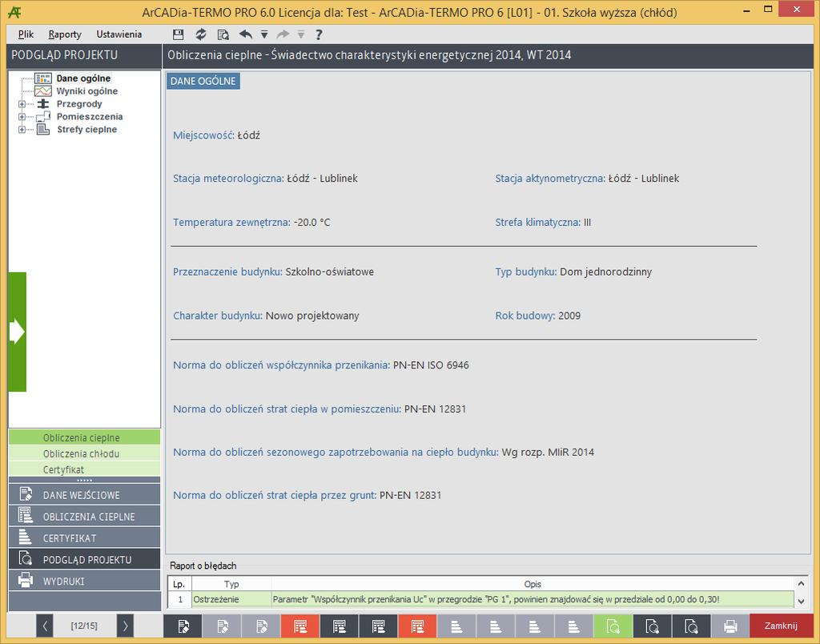Open the redo history dropdown arrow
Image resolution: width=820 pixels, height=644 pixels.
[x=301, y=34]
